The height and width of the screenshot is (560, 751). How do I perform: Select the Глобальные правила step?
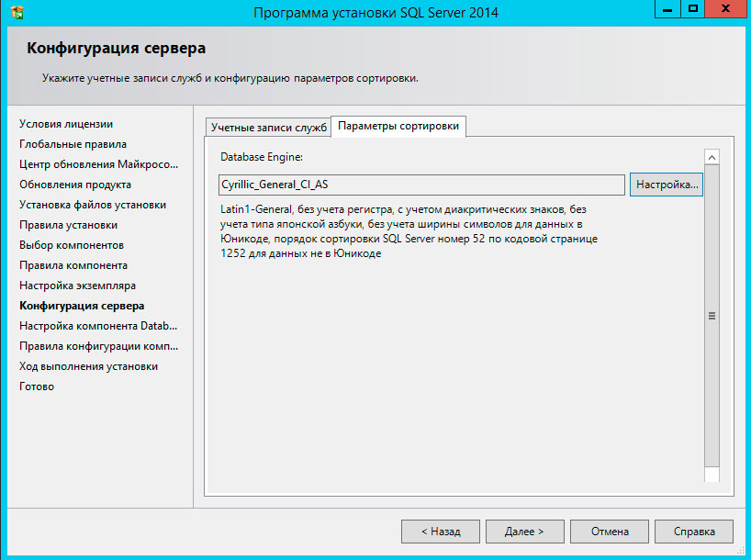coord(73,144)
